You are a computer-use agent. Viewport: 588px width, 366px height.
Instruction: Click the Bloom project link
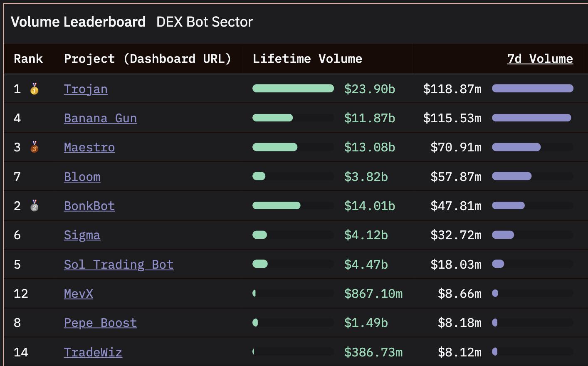pyautogui.click(x=82, y=177)
